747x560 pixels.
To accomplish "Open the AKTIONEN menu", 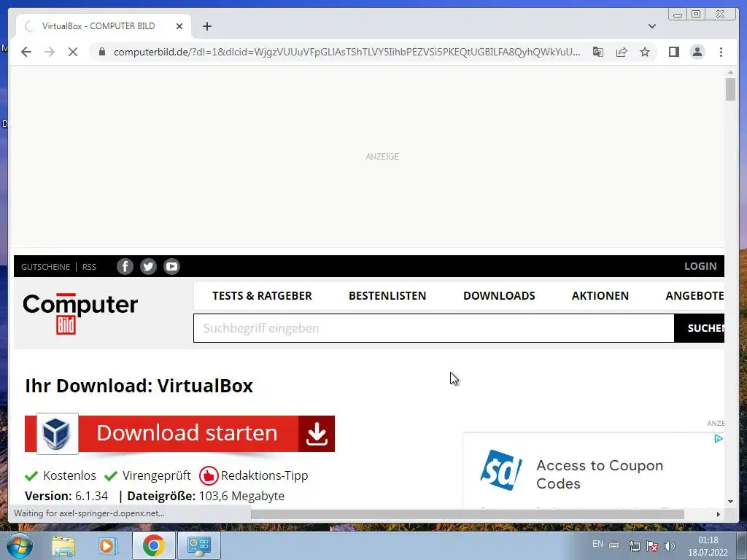I will 600,296.
